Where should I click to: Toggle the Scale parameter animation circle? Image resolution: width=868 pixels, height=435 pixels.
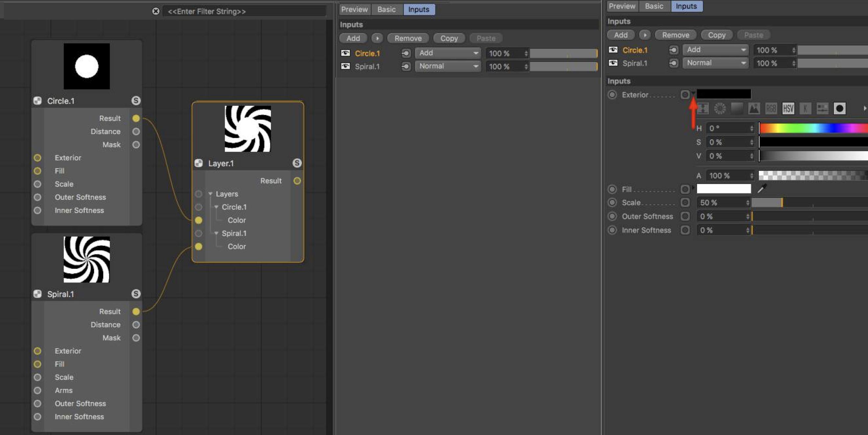pos(612,203)
